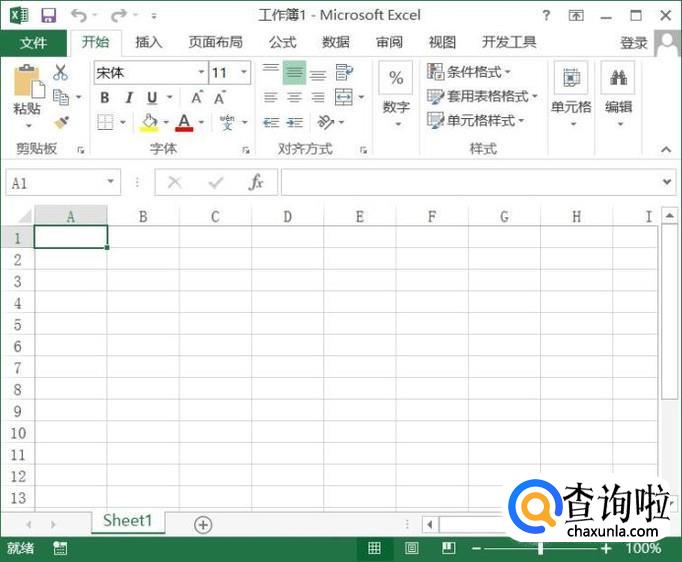Click the Paste clipboard icon
The height and width of the screenshot is (562, 682).
click(29, 81)
